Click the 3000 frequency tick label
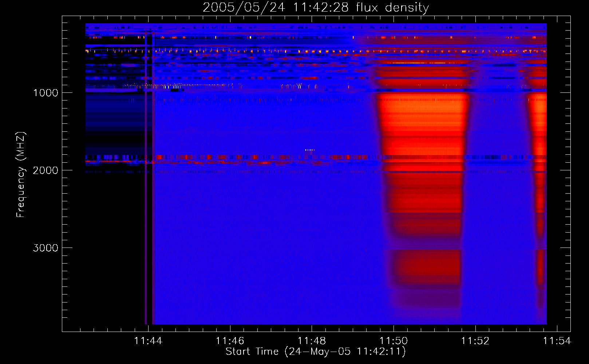The height and width of the screenshot is (364, 589). [x=46, y=248]
